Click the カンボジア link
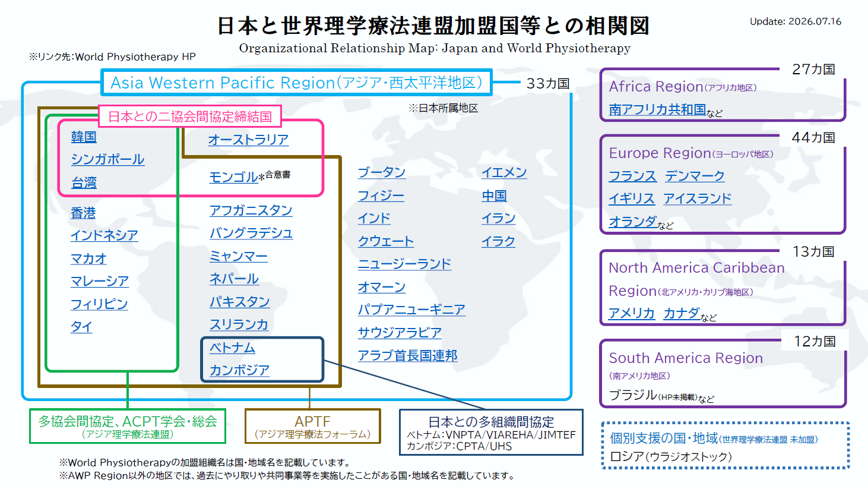Screen dimensions: 868x489 point(239,370)
